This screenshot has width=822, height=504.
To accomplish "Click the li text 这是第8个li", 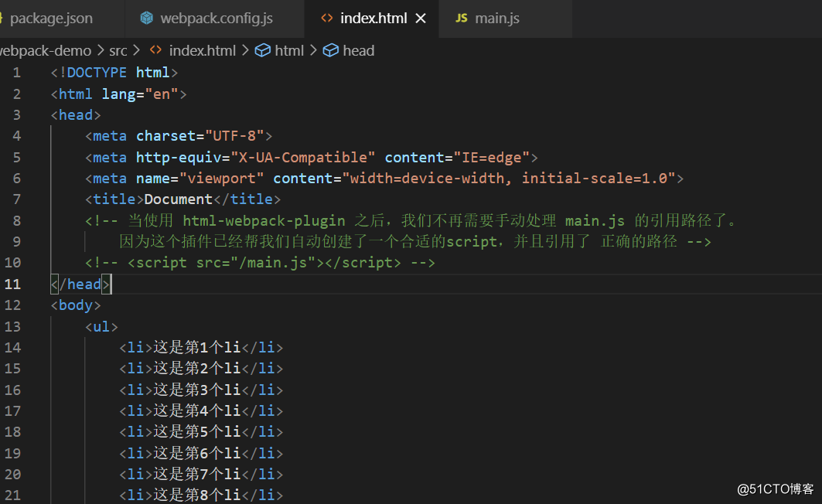I will (196, 495).
